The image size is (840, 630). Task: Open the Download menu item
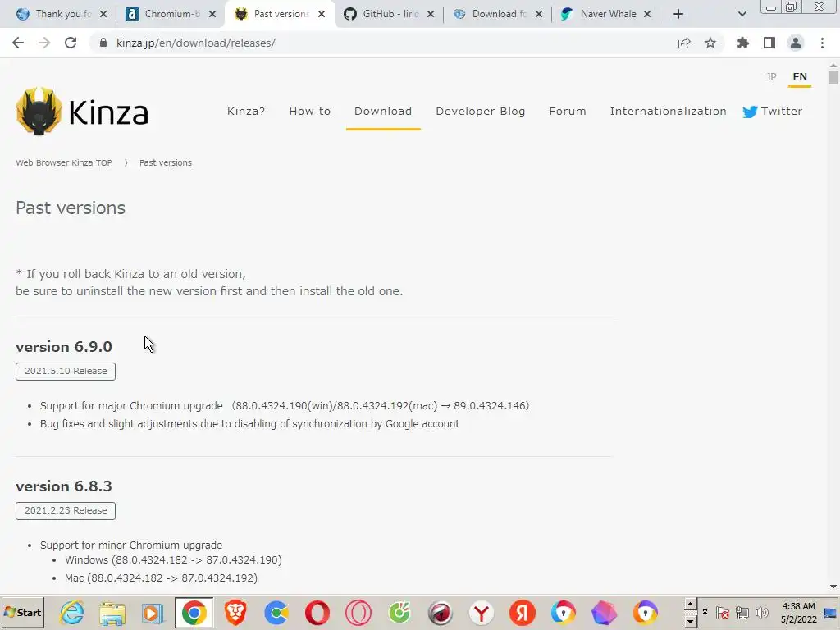point(383,112)
